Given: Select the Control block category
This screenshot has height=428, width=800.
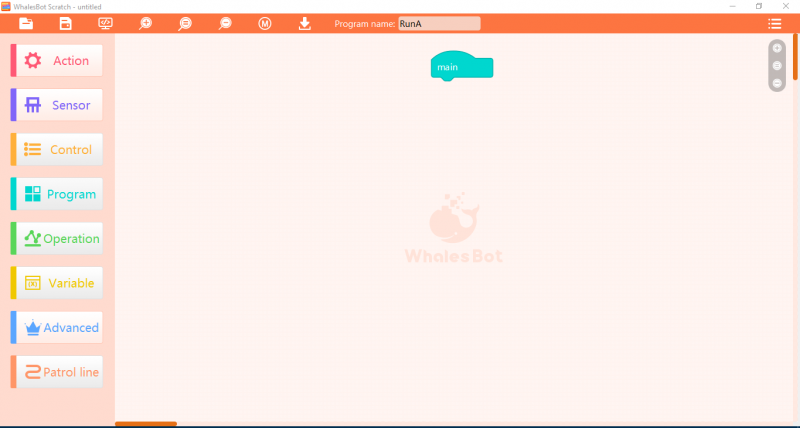Looking at the screenshot, I should click(x=57, y=149).
